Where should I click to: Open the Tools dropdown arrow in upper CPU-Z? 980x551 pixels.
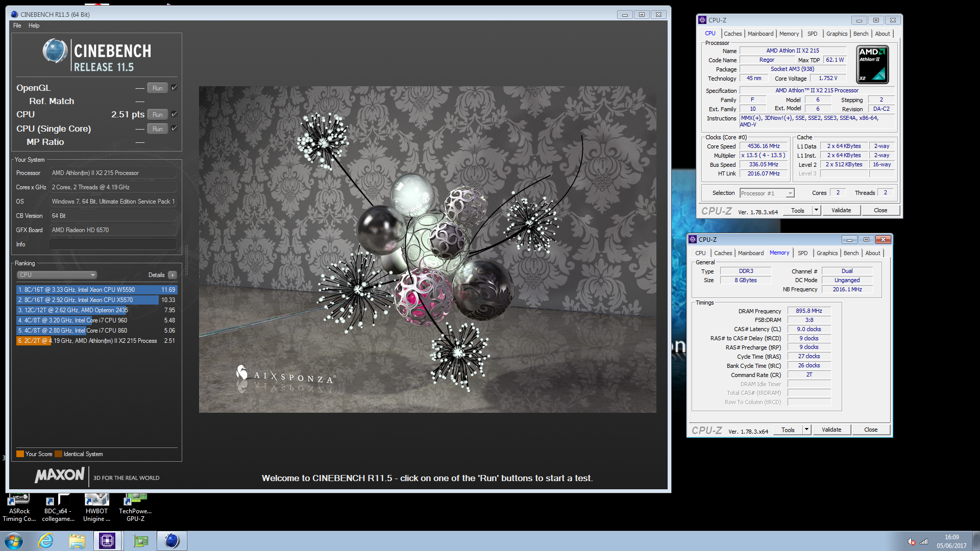click(816, 210)
